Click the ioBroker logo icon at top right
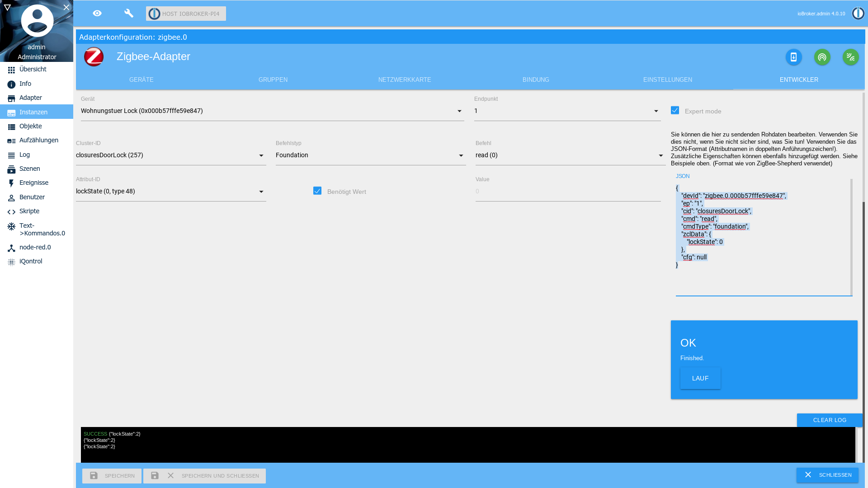 pos(858,14)
